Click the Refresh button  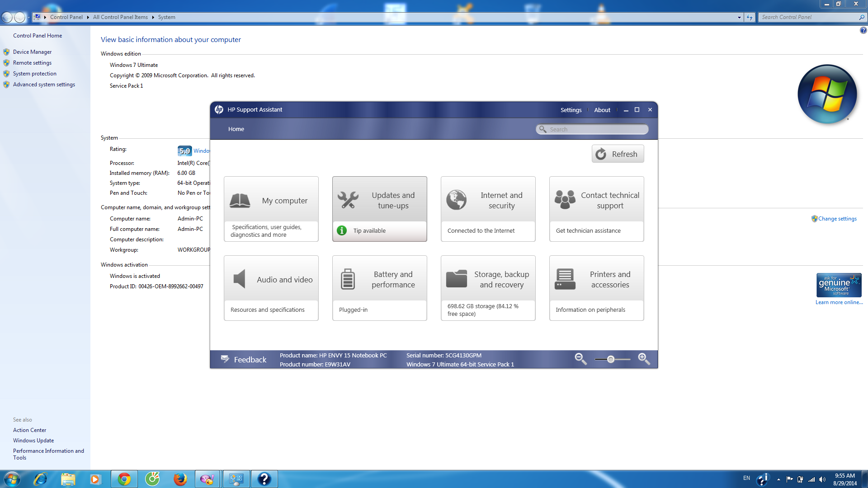click(x=618, y=154)
